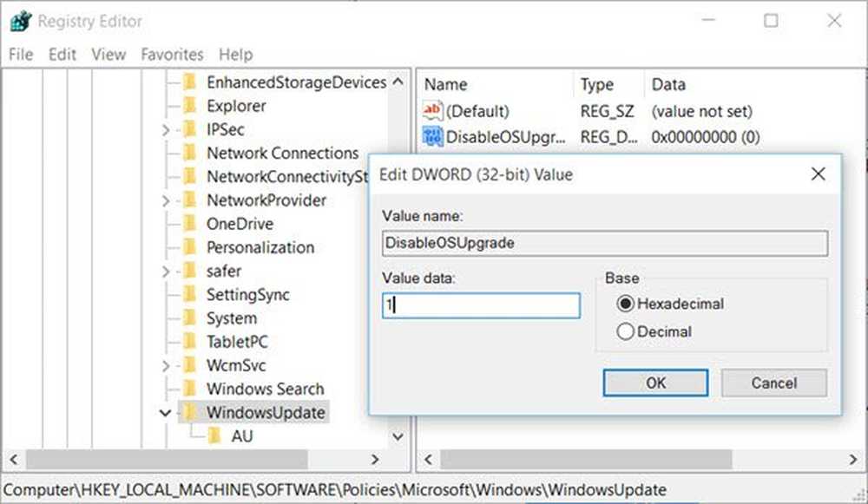Click the OneDrive folder icon
The image size is (868, 504).
click(x=190, y=224)
